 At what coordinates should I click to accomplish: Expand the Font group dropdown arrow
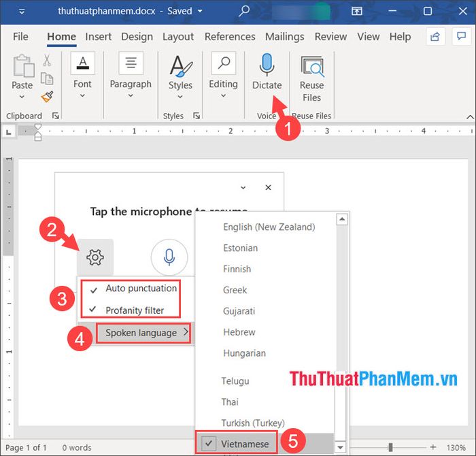tap(82, 96)
